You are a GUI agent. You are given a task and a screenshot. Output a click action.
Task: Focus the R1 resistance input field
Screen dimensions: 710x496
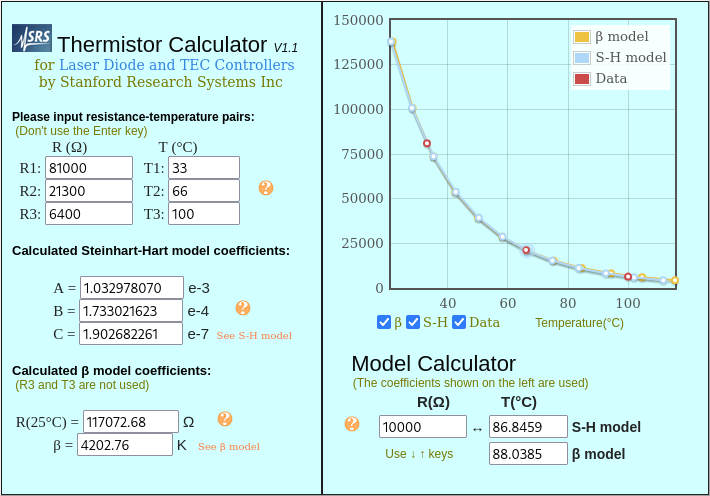point(88,168)
